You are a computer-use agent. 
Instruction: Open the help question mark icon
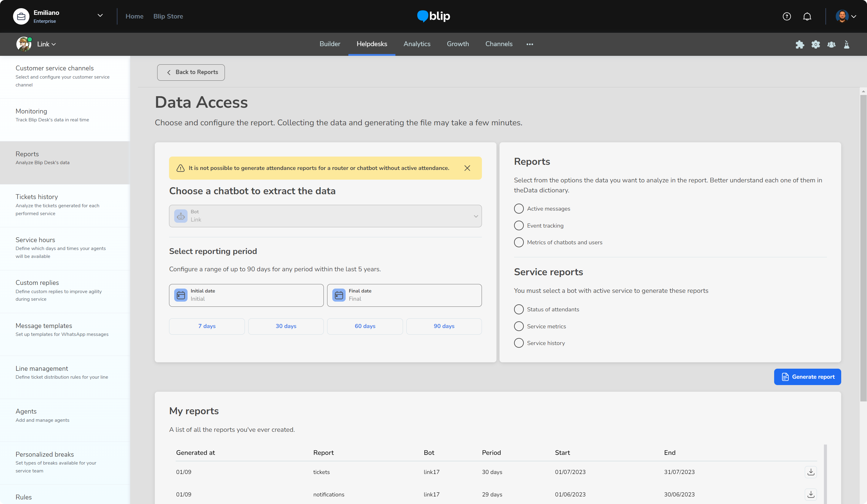787,16
